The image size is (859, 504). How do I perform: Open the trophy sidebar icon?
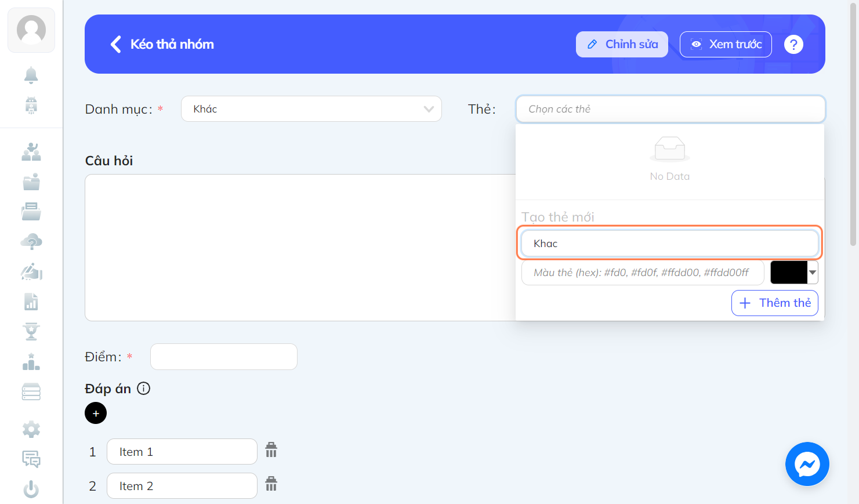click(x=31, y=332)
